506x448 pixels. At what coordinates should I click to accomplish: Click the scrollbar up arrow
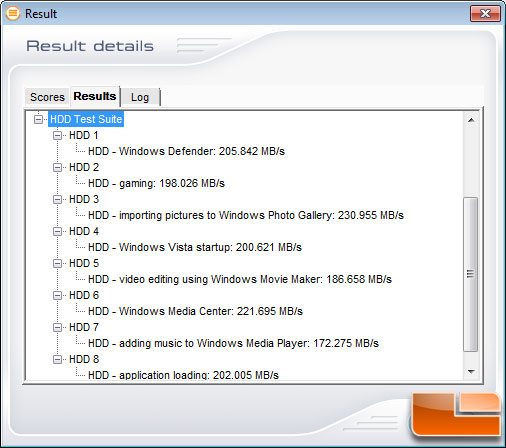(471, 120)
